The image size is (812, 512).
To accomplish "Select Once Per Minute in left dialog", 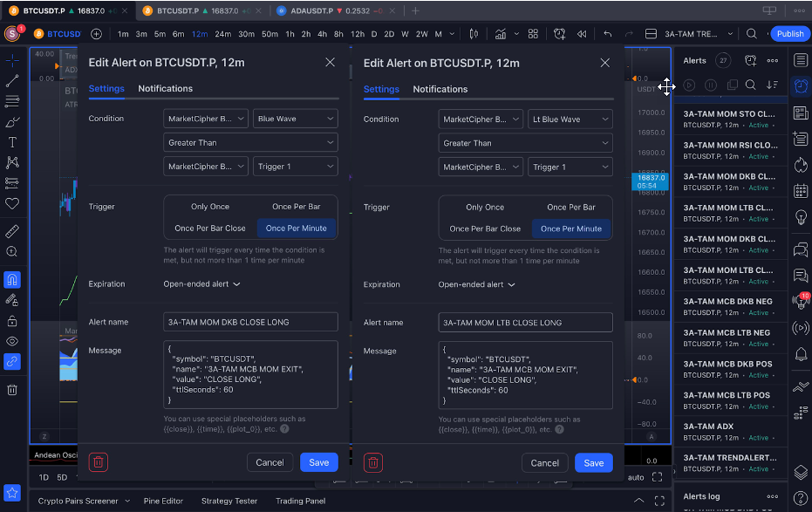I will [x=297, y=229].
